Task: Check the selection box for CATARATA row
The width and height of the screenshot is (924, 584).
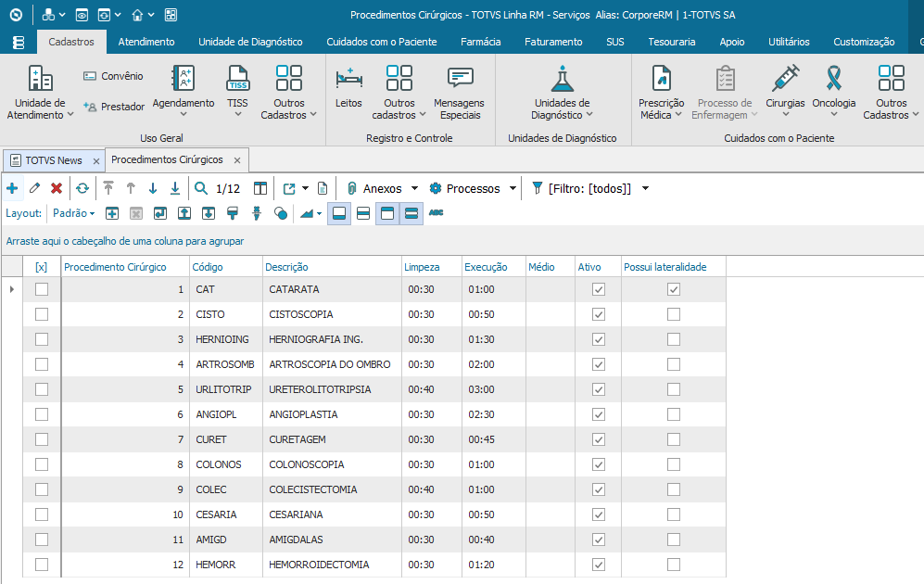Action: 42,289
